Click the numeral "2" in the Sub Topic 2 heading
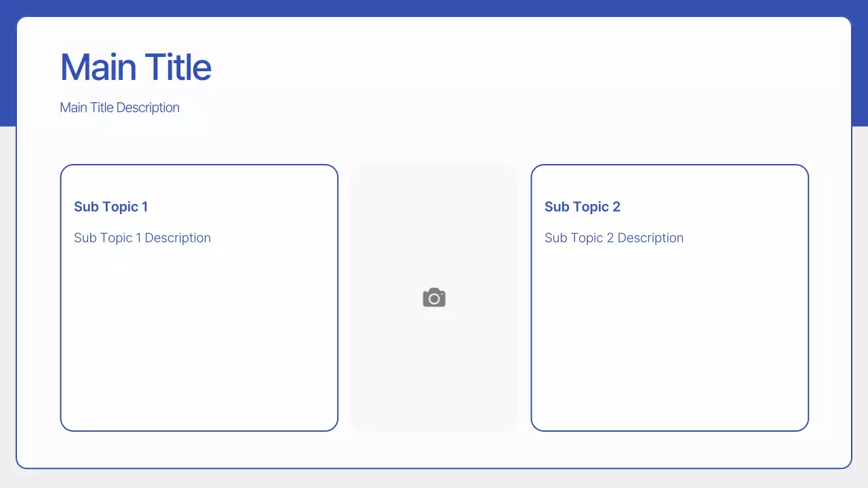The height and width of the screenshot is (488, 868). 616,207
